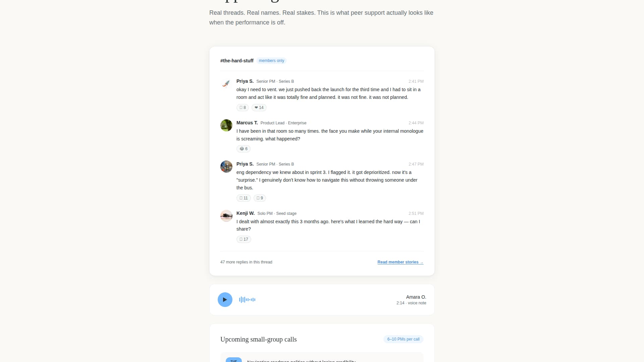This screenshot has width=644, height=362.
Task: Select the laughing reaction on Marcus's reply
Action: coord(244,149)
